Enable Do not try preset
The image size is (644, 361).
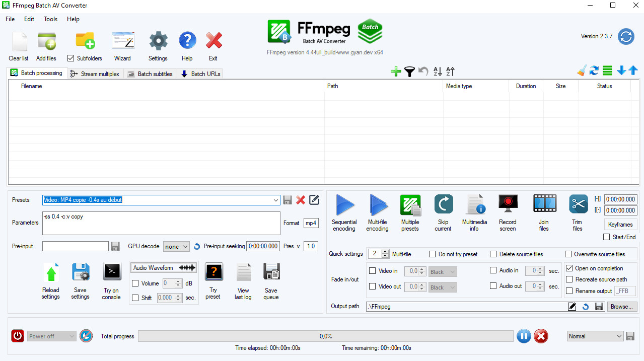433,254
